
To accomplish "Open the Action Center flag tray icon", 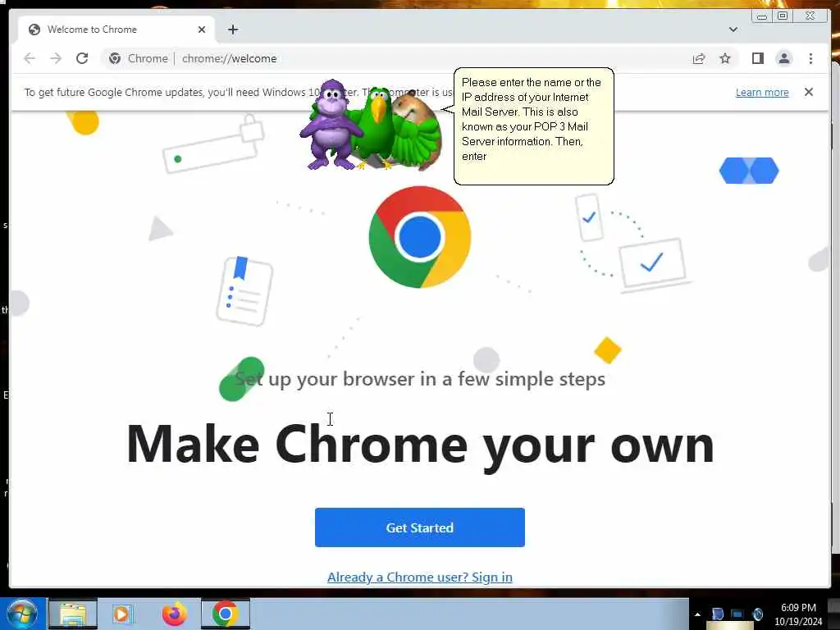I will point(717,614).
